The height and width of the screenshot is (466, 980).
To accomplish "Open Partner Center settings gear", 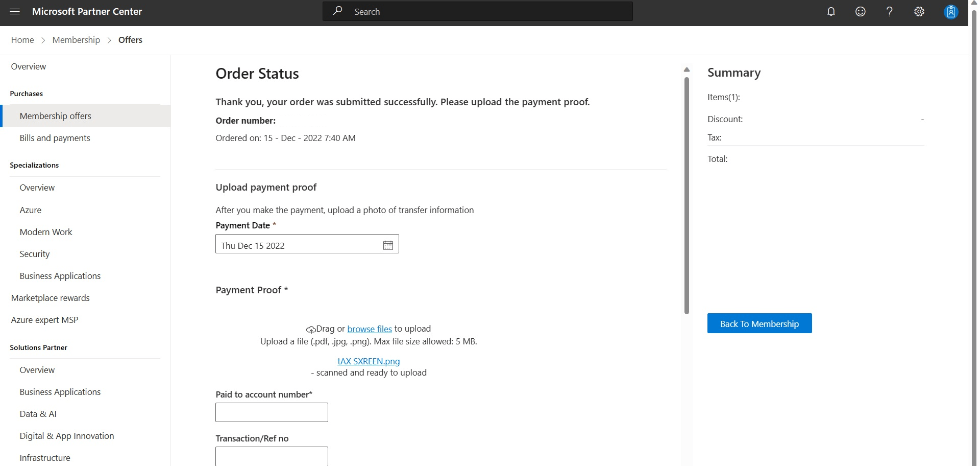I will (920, 11).
